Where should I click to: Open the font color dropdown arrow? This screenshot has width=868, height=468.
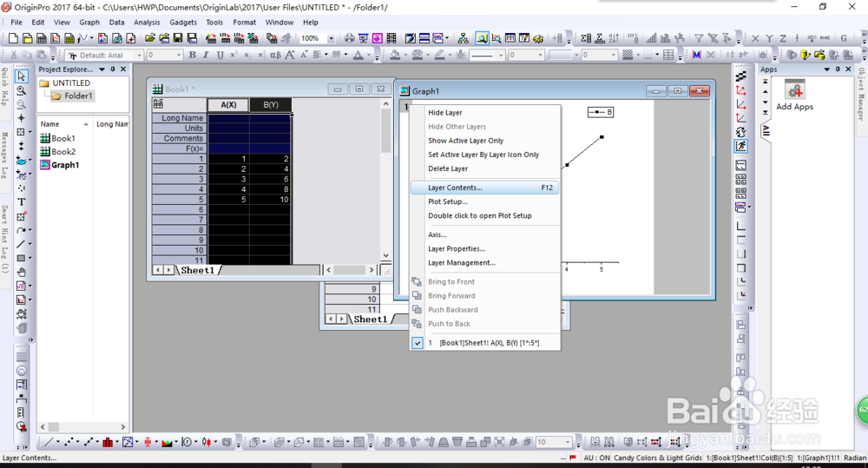[x=369, y=55]
